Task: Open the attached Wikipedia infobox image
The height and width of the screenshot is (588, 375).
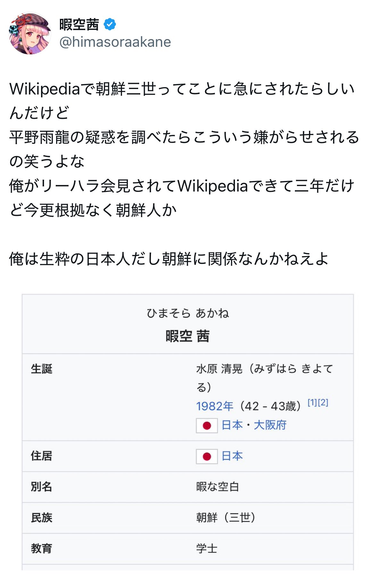Action: click(x=188, y=432)
